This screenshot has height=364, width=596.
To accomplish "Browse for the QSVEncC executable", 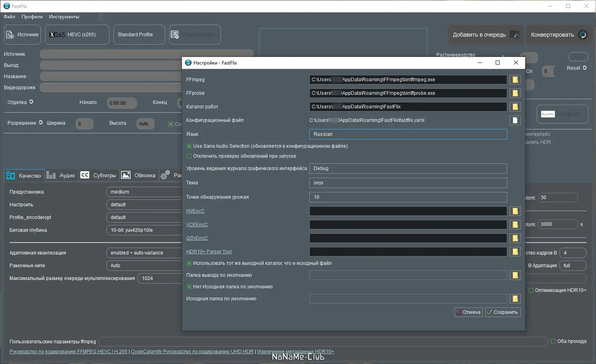I will click(x=515, y=238).
